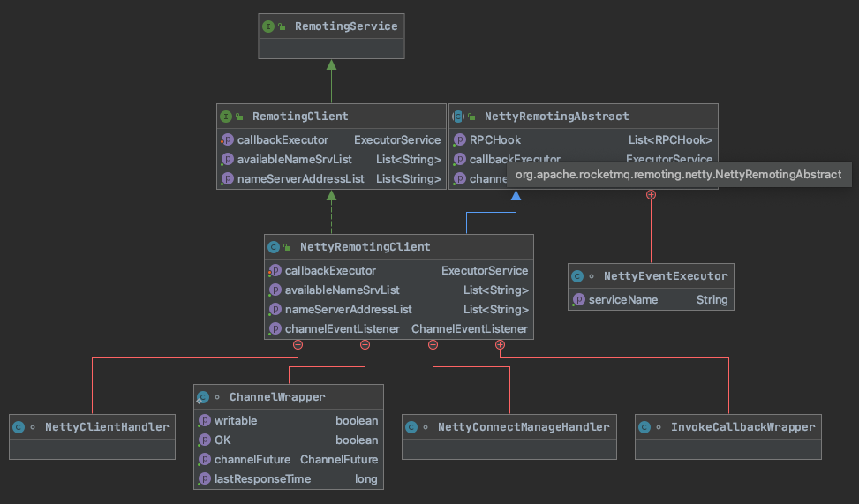859x504 pixels.
Task: Click the class icon of ChannelWrapper
Action: click(203, 397)
